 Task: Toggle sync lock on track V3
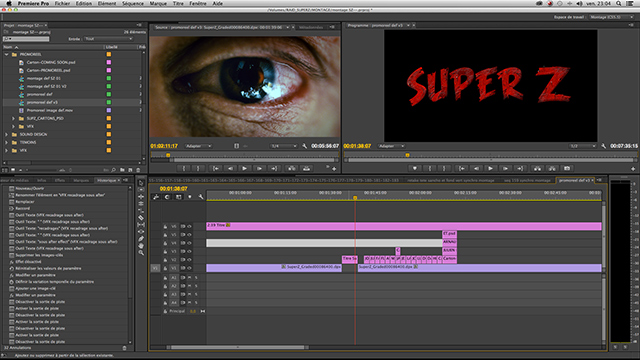[183, 251]
